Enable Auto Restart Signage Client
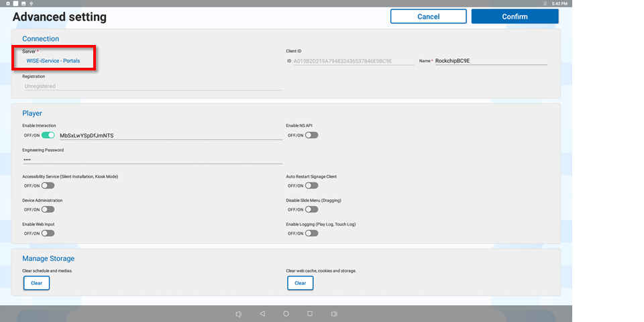The image size is (644, 322). point(311,185)
